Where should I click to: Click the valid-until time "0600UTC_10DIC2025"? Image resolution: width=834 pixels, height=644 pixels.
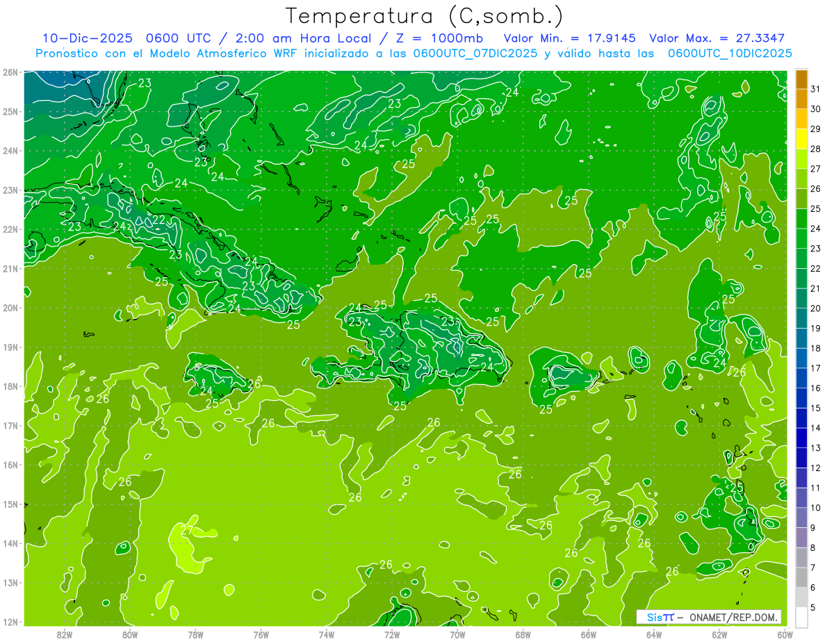click(x=730, y=53)
